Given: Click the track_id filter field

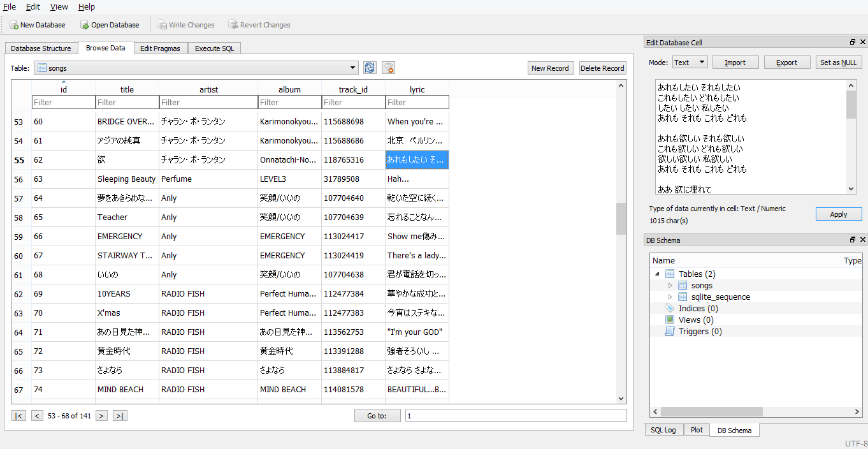Looking at the screenshot, I should click(354, 102).
